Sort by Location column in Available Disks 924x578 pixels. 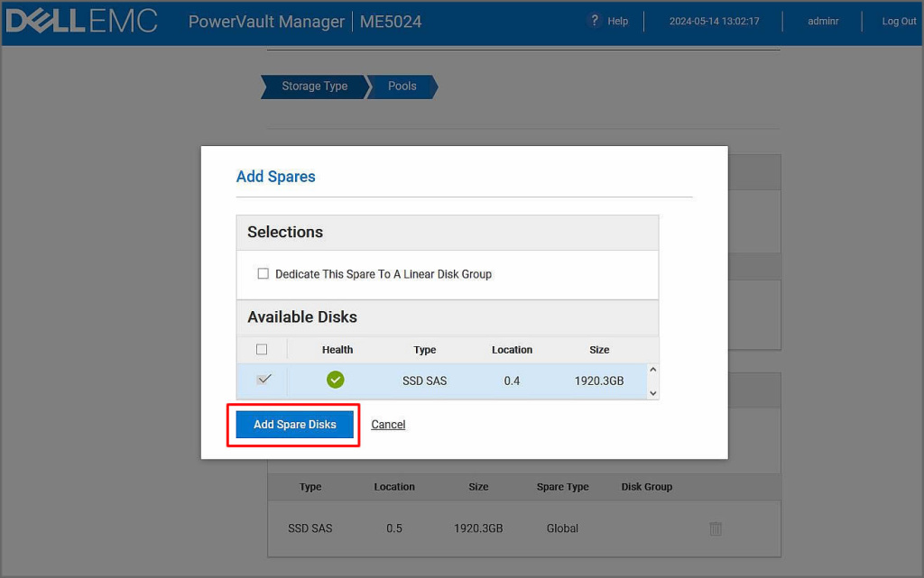512,350
